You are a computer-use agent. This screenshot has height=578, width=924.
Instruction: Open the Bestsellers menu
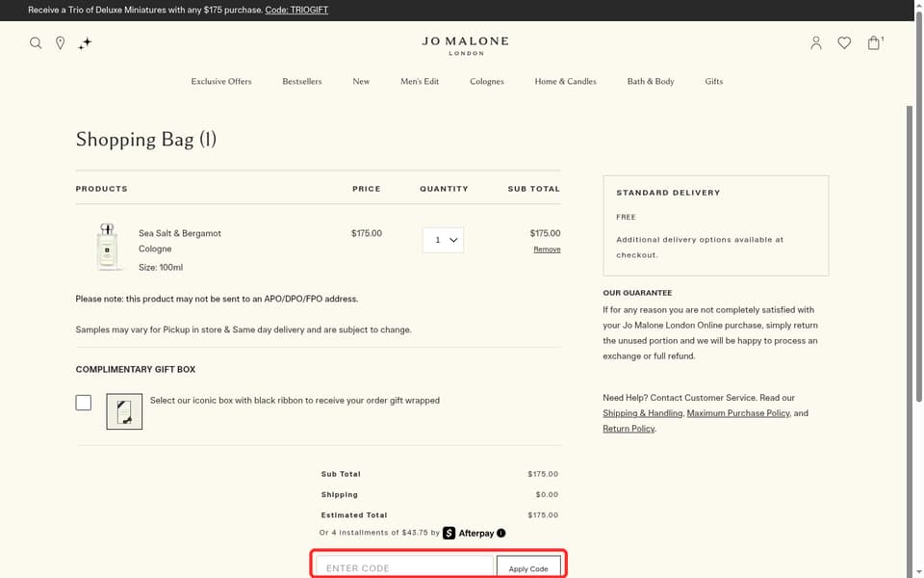pyautogui.click(x=301, y=81)
